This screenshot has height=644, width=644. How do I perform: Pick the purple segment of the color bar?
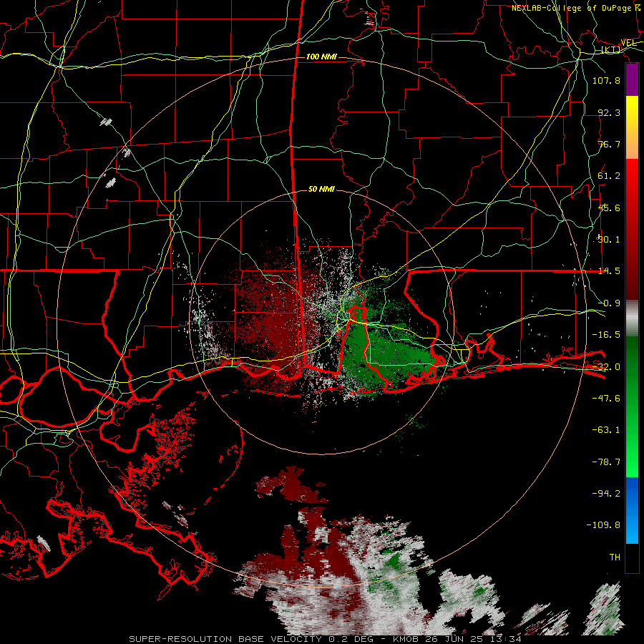632,79
